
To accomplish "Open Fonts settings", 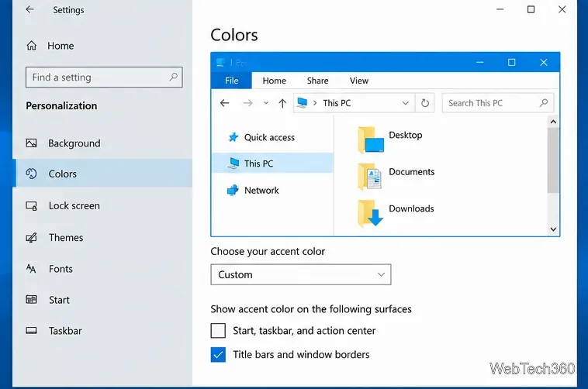I will (x=102, y=269).
